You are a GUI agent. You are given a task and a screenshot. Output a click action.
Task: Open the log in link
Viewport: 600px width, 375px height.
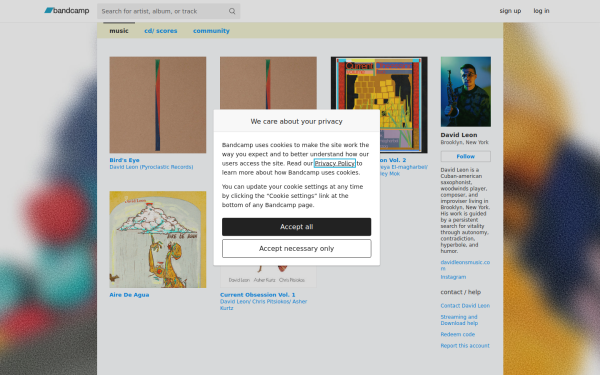pos(541,11)
